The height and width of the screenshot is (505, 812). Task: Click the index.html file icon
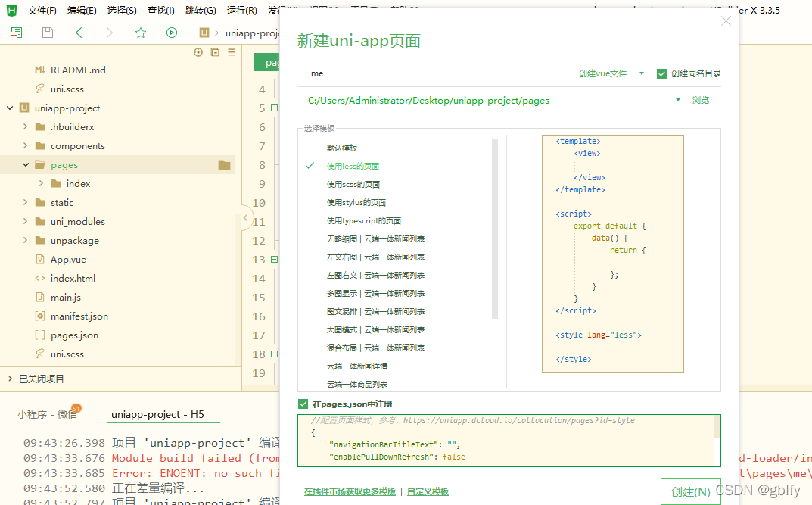tap(40, 278)
